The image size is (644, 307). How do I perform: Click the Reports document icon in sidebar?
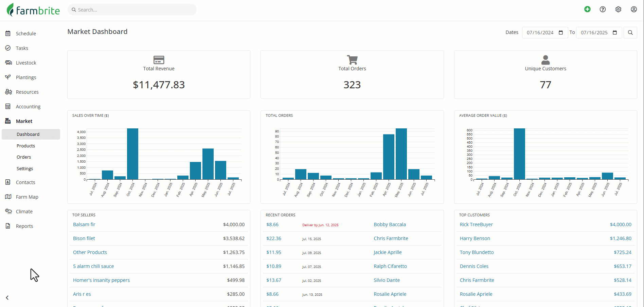click(x=8, y=226)
